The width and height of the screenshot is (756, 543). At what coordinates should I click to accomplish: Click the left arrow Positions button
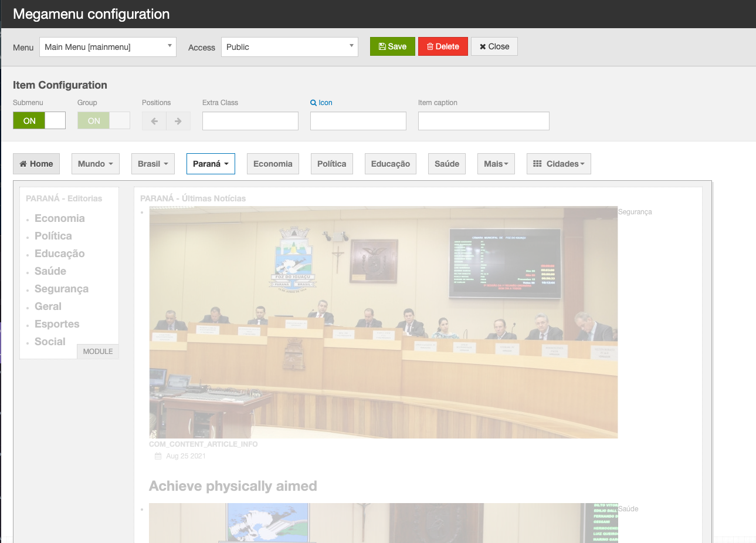click(x=154, y=121)
